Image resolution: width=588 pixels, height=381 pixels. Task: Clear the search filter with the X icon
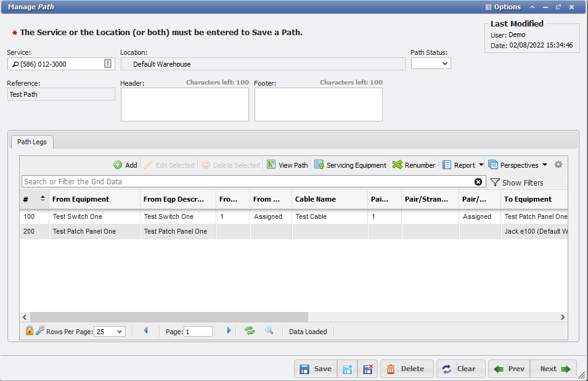[x=479, y=182]
